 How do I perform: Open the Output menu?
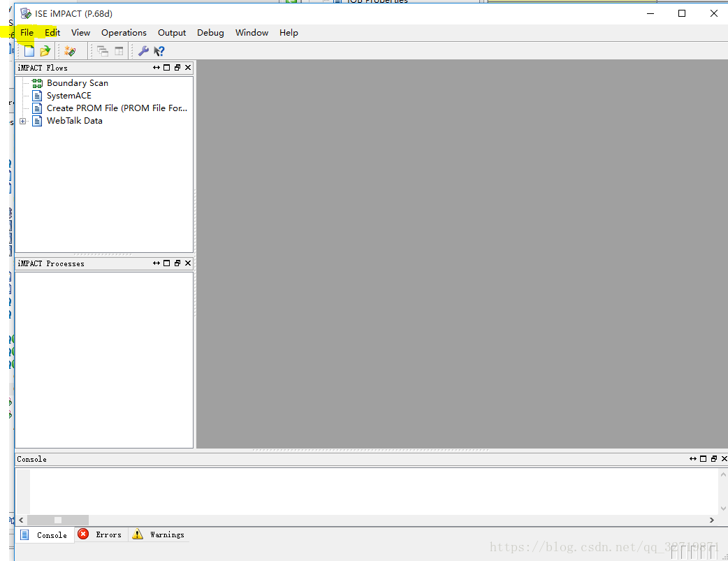point(172,33)
